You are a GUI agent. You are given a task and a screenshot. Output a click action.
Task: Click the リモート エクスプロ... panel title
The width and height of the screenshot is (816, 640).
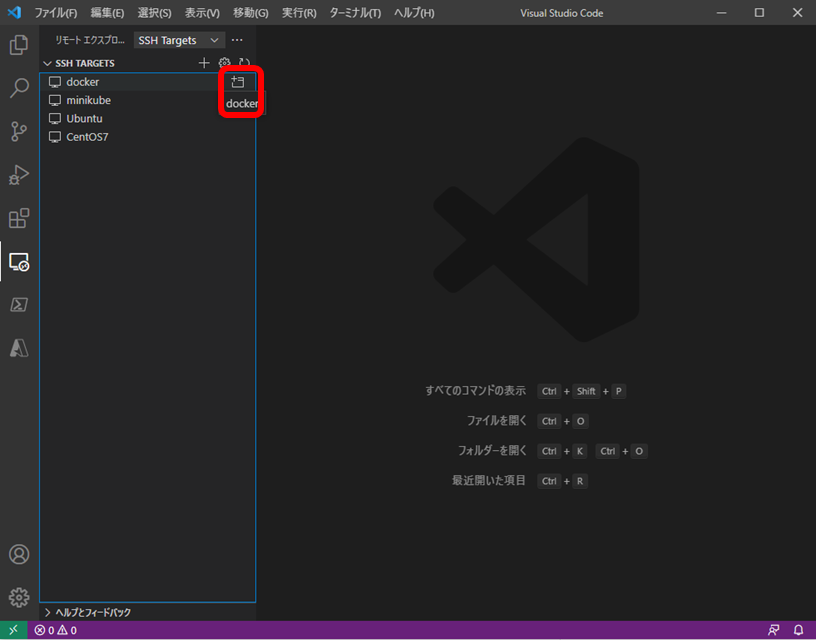click(90, 40)
